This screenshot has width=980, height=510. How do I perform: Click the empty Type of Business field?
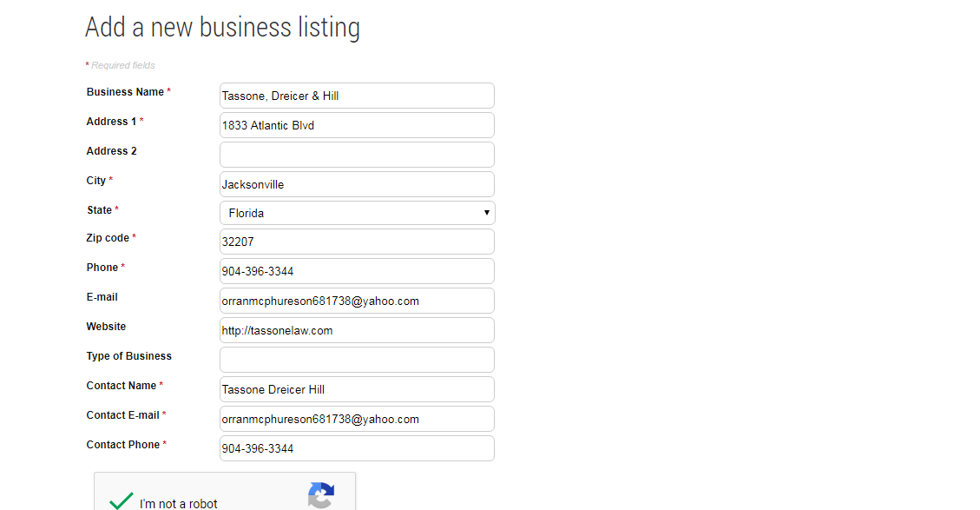pyautogui.click(x=357, y=360)
